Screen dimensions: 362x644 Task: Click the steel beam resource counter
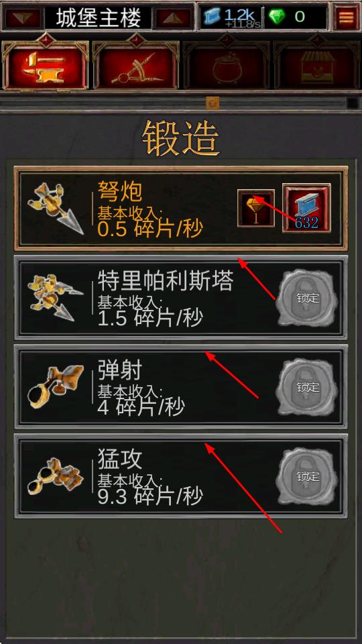[231, 17]
